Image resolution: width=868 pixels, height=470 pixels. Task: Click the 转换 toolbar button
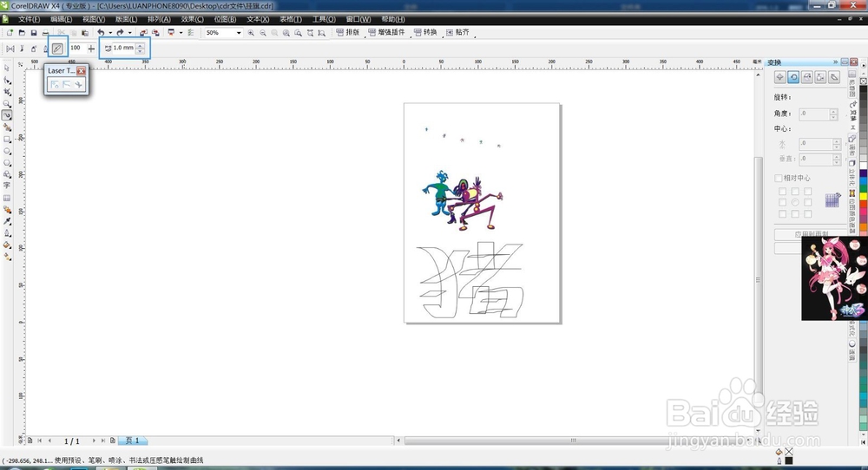click(x=425, y=33)
